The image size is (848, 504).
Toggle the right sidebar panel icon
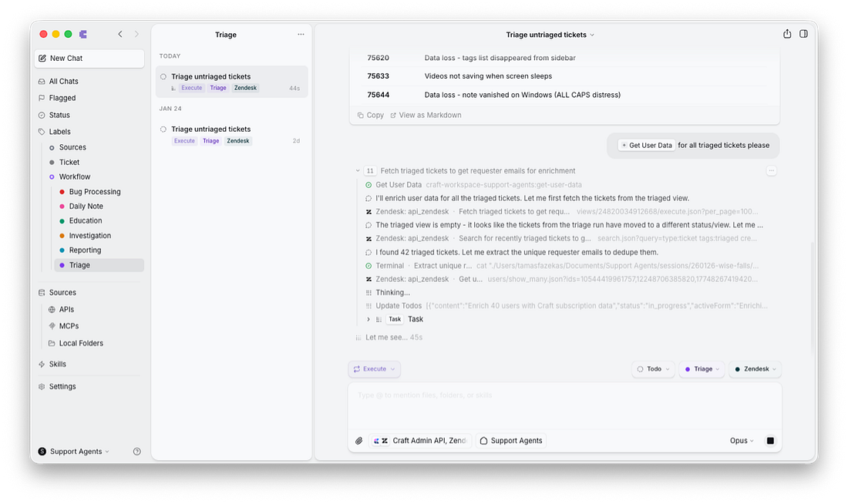(x=803, y=34)
